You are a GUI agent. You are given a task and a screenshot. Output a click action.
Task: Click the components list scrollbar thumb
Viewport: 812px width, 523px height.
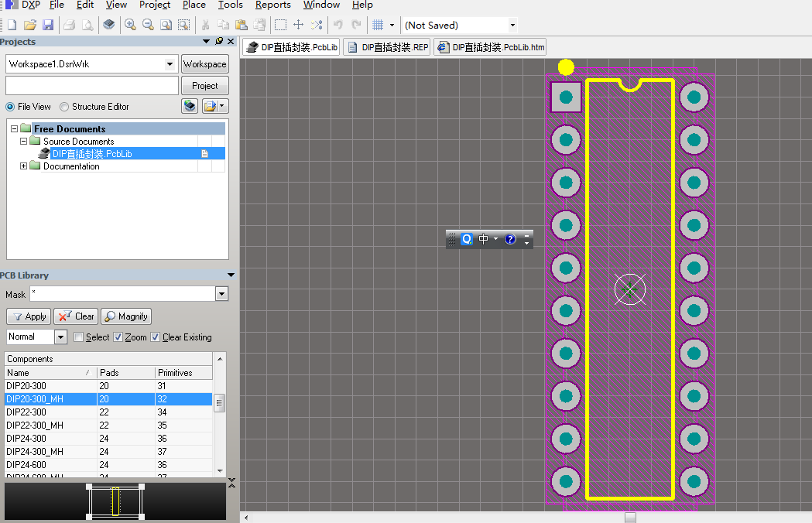tap(220, 402)
